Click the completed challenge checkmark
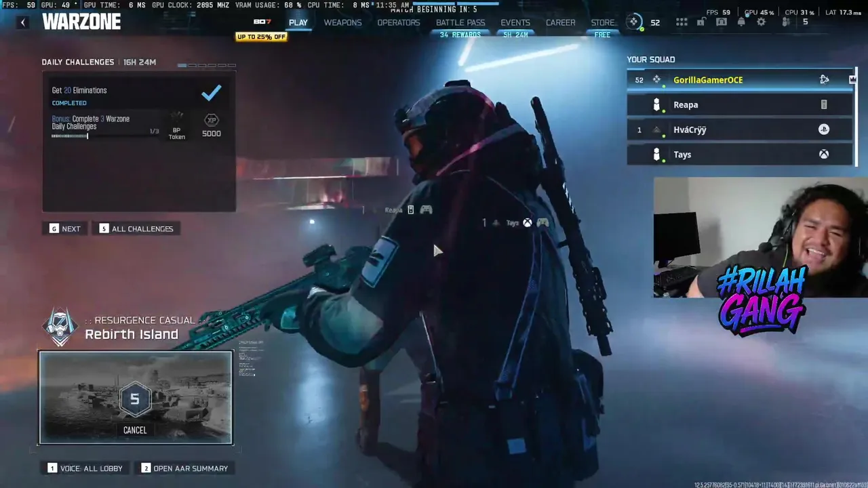 [212, 93]
